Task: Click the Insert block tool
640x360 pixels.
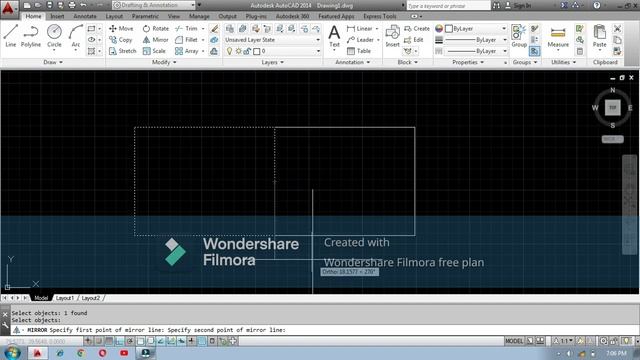Action: (393, 36)
